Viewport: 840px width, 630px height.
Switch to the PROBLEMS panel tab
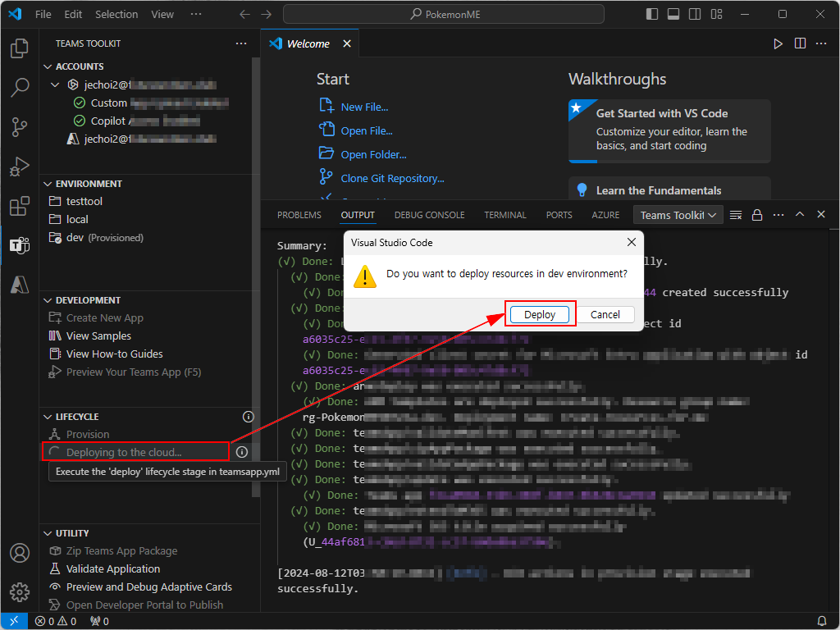pyautogui.click(x=299, y=215)
